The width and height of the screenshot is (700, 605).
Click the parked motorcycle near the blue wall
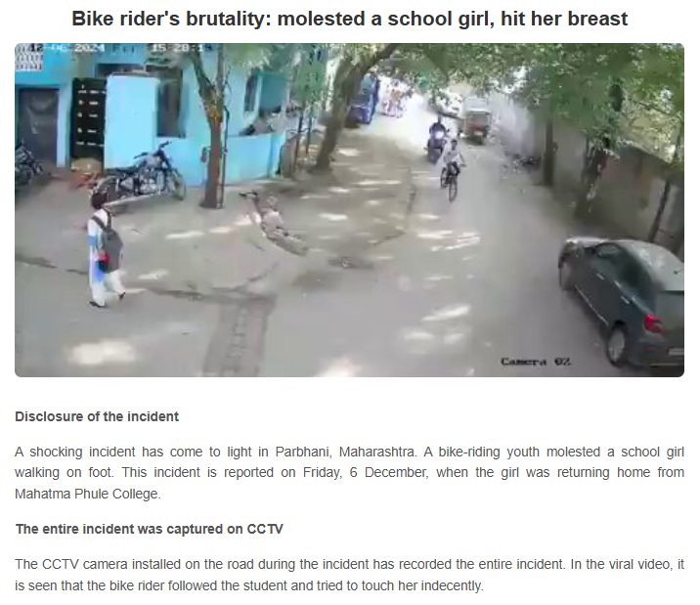[142, 175]
